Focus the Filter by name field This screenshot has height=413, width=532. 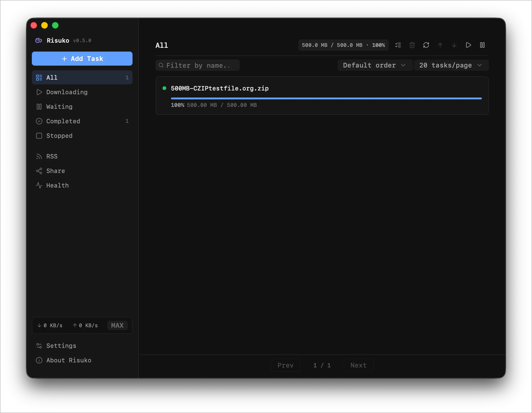(198, 65)
